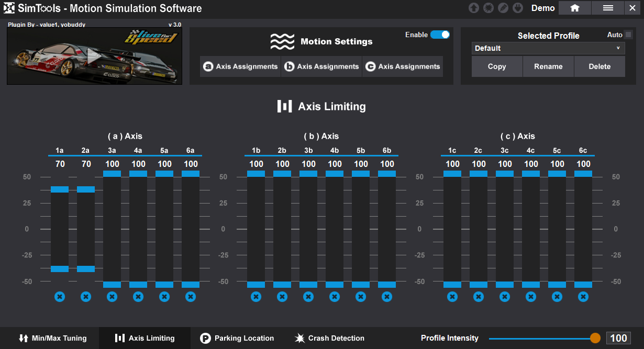The width and height of the screenshot is (644, 349).
Task: Click the up-arrow status icon in the title bar
Action: point(473,8)
